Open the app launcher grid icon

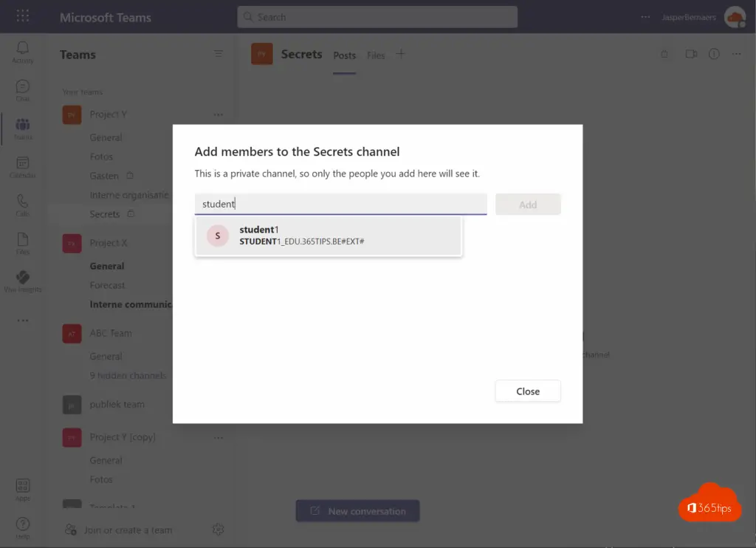[23, 16]
